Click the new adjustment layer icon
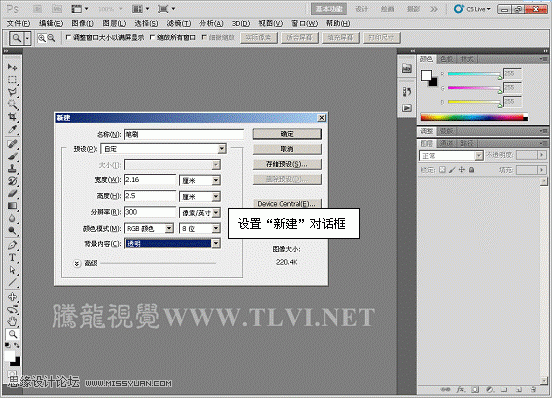This screenshot has width=552, height=398. (x=490, y=390)
